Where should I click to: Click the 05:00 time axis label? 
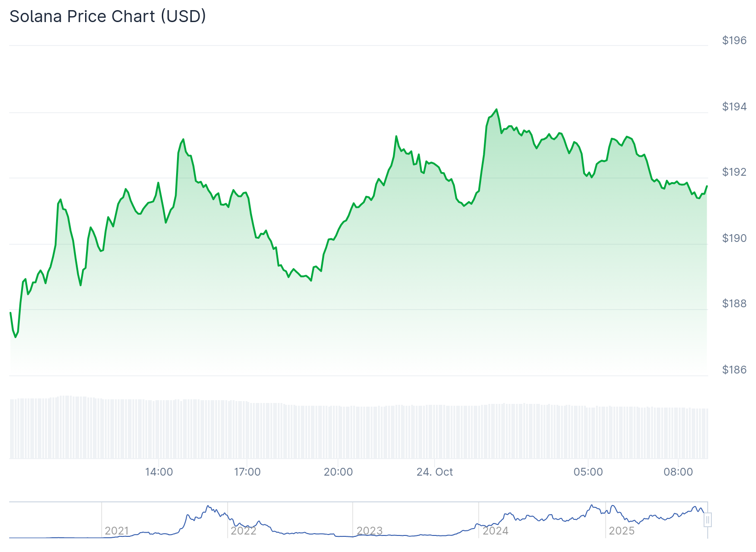click(588, 472)
